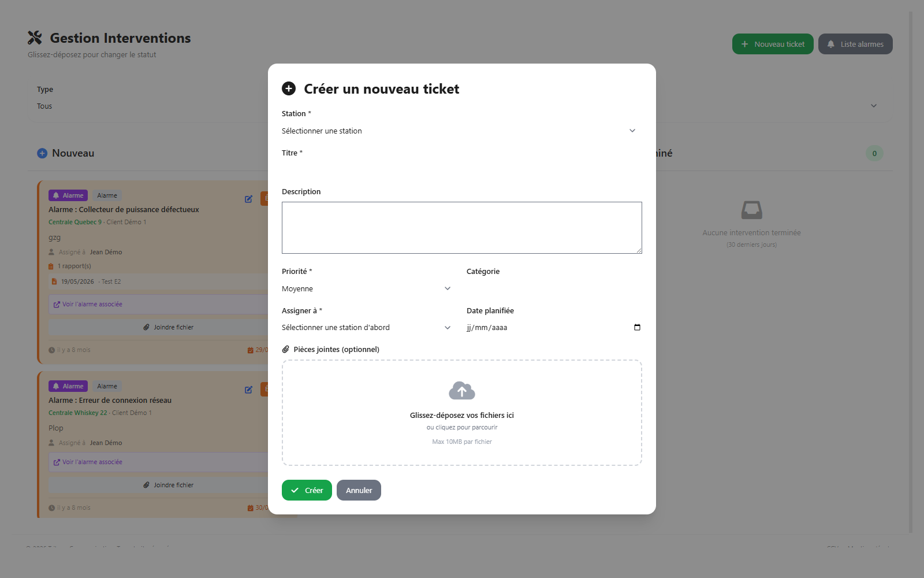Click the green 0 counter badge
924x578 pixels.
click(x=874, y=153)
